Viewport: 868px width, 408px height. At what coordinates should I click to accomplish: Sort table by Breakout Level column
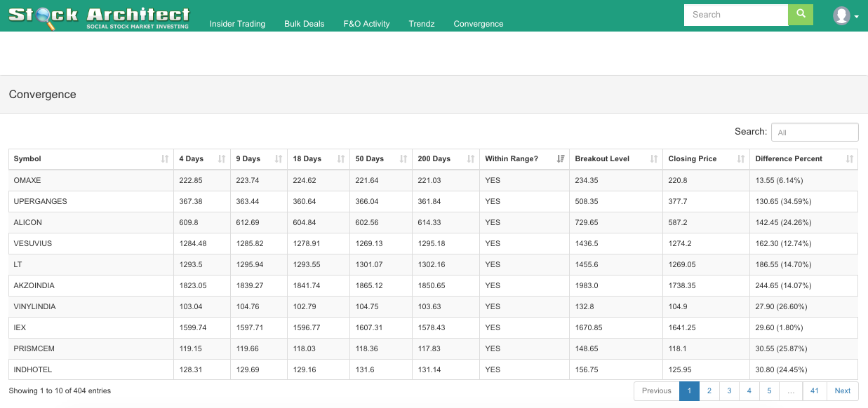[x=616, y=159]
